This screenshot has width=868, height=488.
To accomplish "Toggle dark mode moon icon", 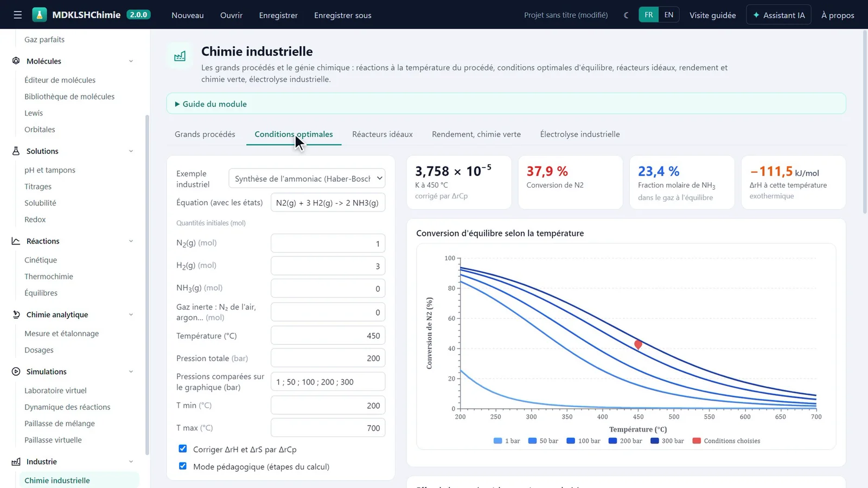I will point(627,15).
